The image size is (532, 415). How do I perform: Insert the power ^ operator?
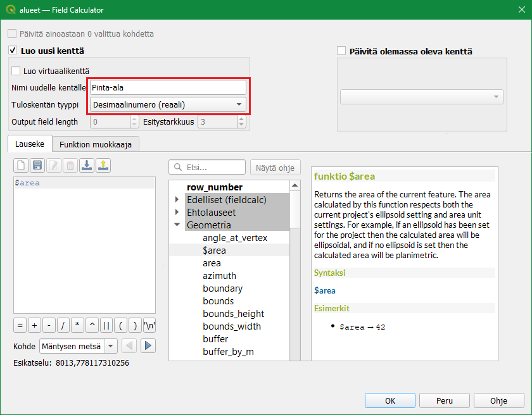[92, 325]
